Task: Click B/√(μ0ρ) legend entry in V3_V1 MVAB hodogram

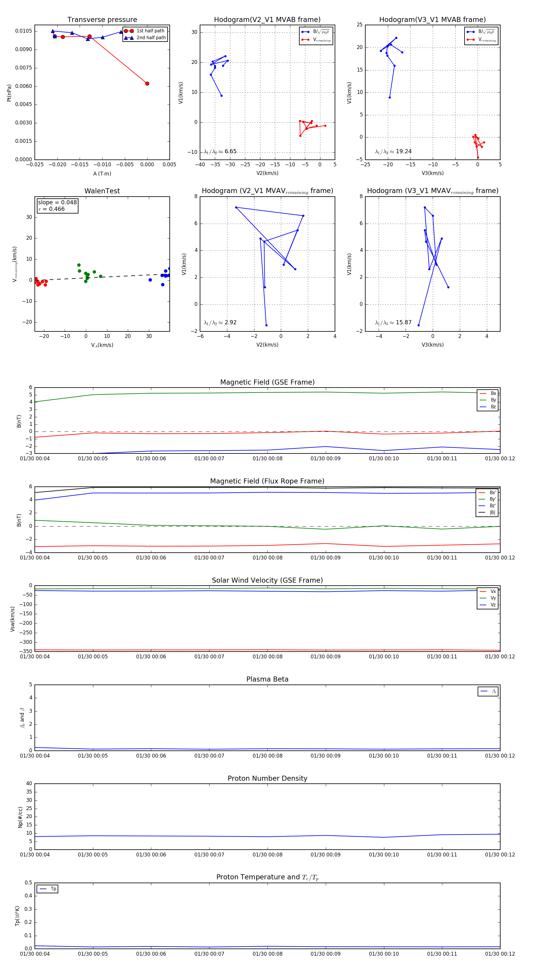Action: 481,32
